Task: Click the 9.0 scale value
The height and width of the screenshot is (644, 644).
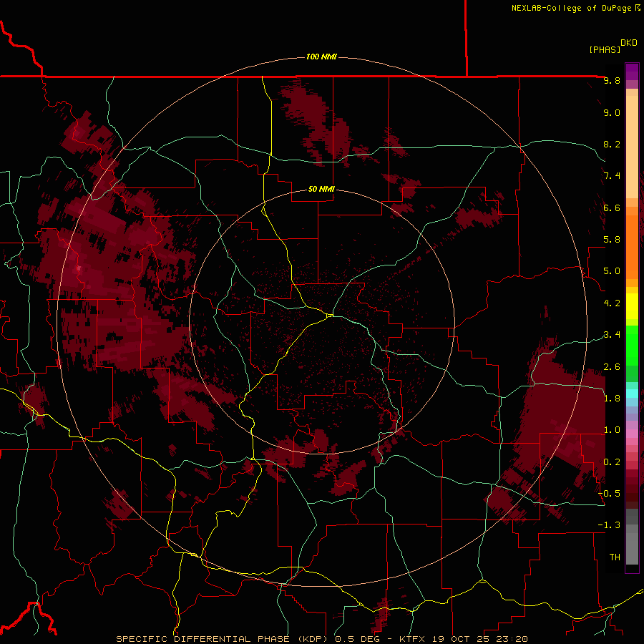Action: (612, 112)
